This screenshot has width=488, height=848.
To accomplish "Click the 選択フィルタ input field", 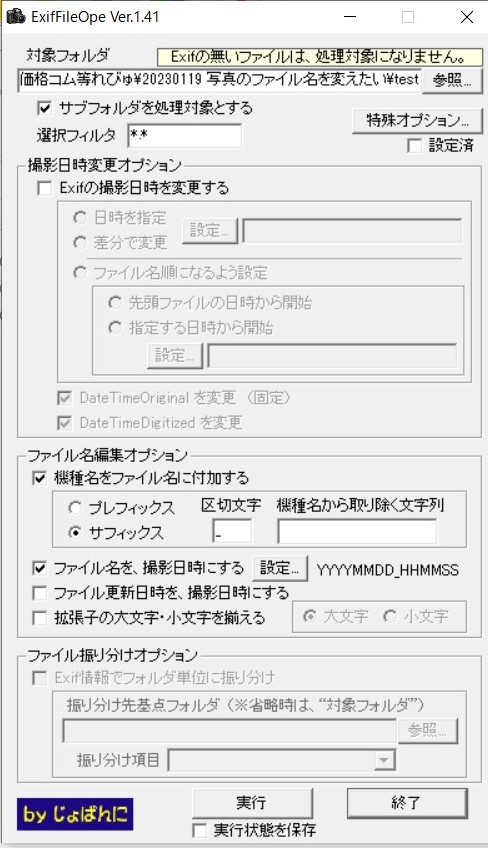I will [x=185, y=136].
